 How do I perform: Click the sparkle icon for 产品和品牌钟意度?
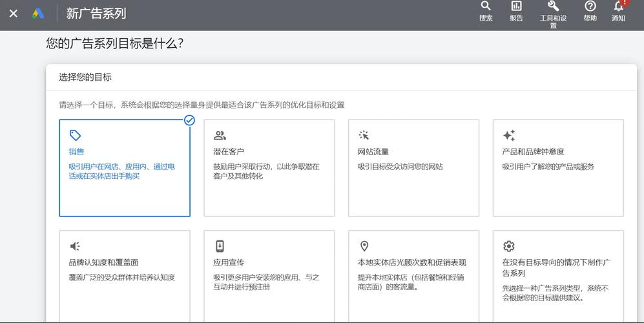coord(509,135)
